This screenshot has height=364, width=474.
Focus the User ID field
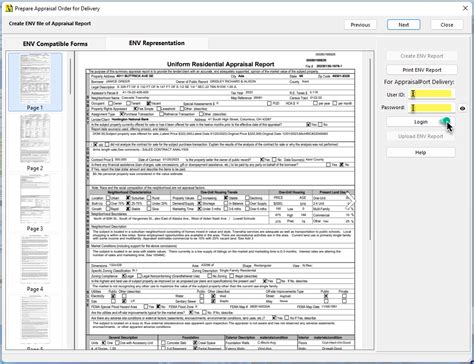431,94
